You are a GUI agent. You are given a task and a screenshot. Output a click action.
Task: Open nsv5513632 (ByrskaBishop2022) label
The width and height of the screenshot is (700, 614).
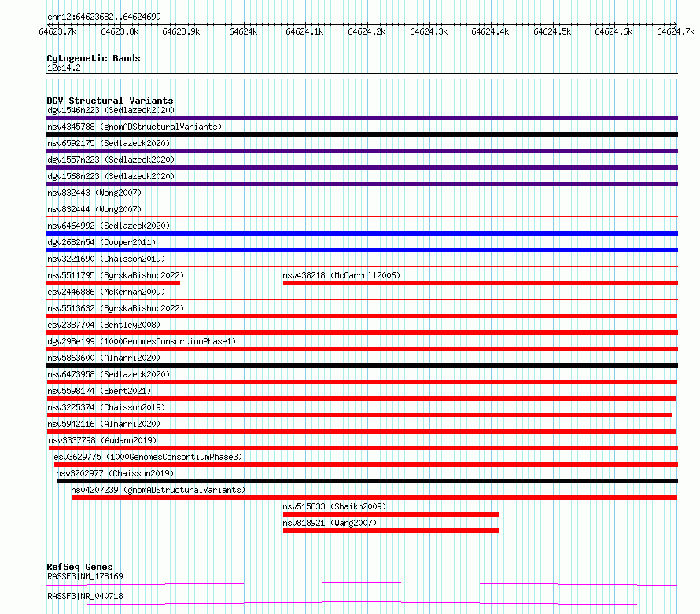pos(116,308)
